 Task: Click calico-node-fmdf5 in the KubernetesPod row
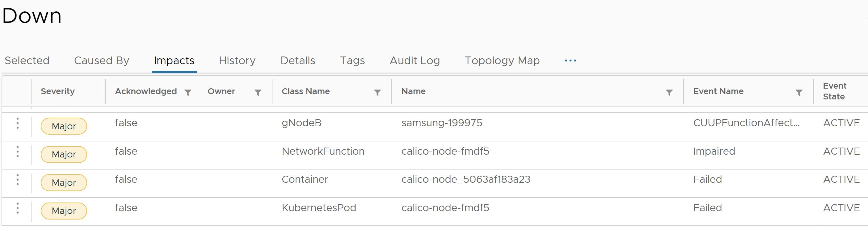pyautogui.click(x=445, y=208)
